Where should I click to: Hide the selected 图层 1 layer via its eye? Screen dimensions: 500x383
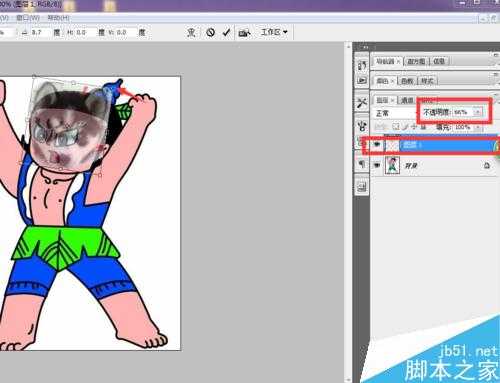377,145
